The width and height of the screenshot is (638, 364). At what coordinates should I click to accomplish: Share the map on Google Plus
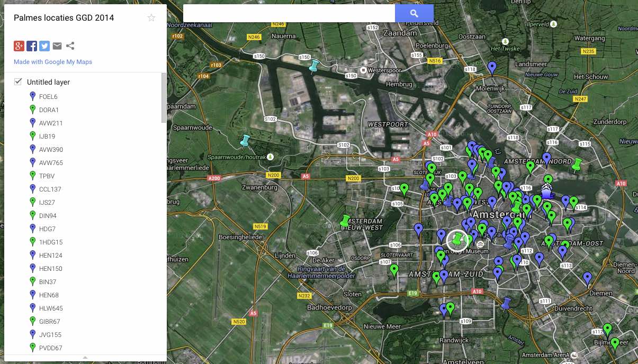point(19,46)
